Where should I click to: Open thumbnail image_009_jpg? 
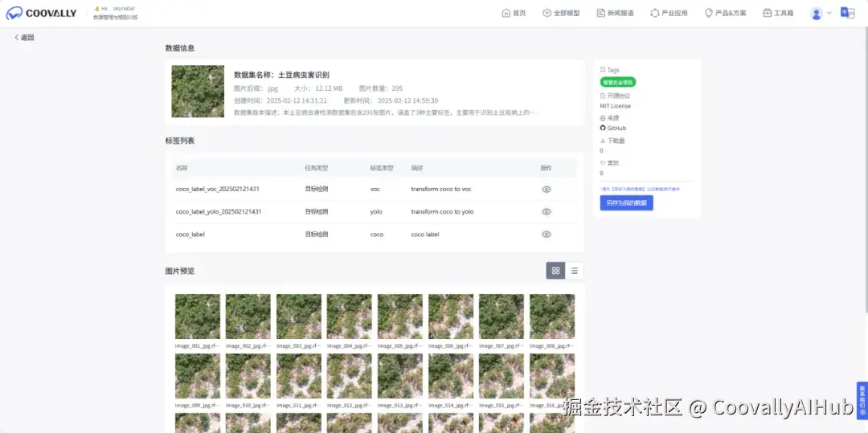point(198,376)
